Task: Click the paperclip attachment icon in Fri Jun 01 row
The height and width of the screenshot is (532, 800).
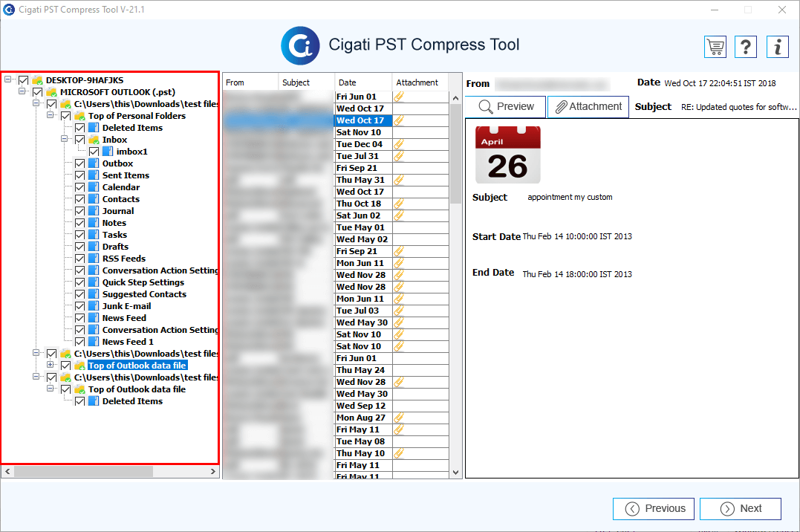Action: point(398,97)
